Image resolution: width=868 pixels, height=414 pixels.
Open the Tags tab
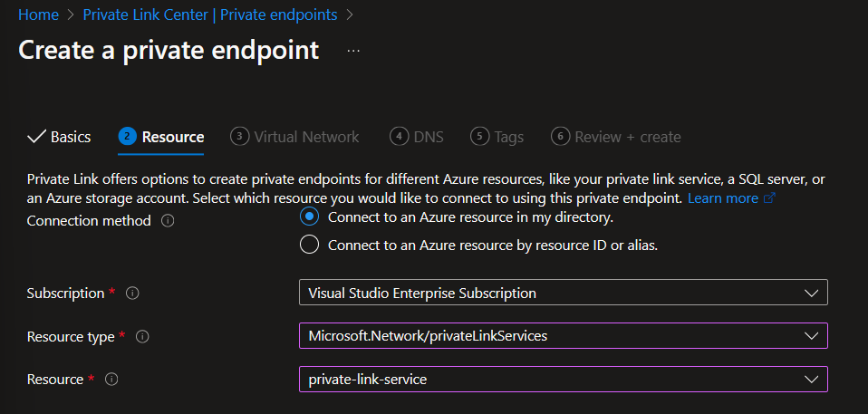click(497, 137)
